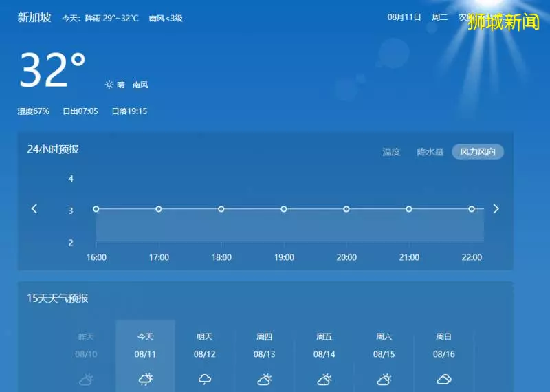Click the 南风<3级 wind summary
The image size is (550, 392).
click(x=166, y=18)
